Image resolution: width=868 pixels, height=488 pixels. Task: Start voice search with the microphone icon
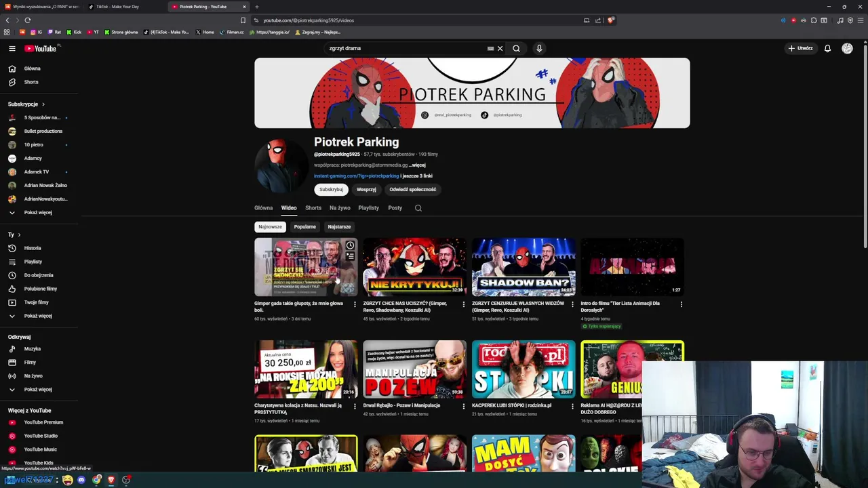click(x=539, y=48)
